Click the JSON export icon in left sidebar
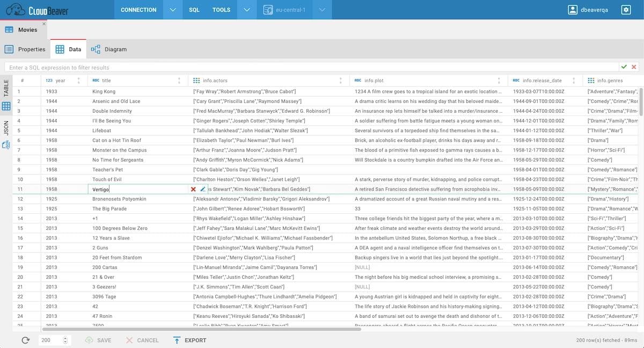The width and height of the screenshot is (644, 348). tap(6, 144)
